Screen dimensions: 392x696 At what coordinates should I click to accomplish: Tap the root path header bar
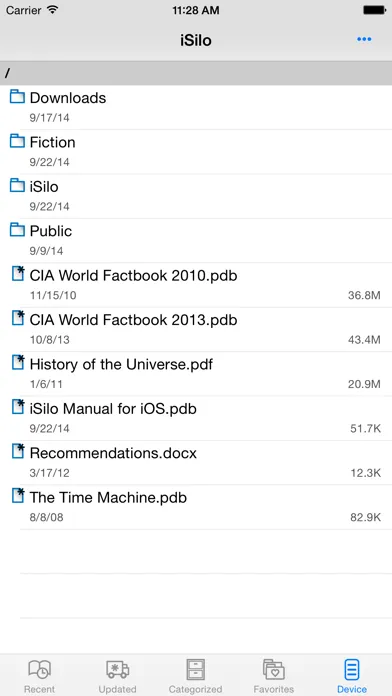pyautogui.click(x=196, y=73)
